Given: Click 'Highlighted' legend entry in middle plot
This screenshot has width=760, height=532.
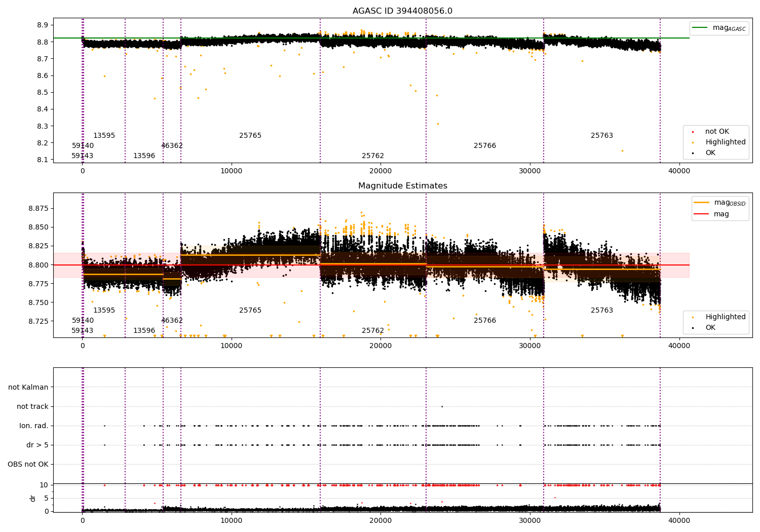Looking at the screenshot, I should 720,317.
